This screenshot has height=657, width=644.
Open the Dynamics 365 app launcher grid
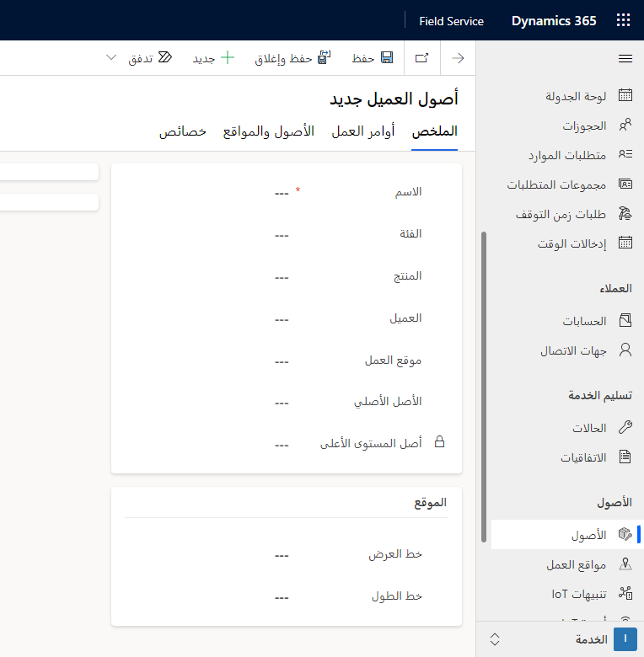coord(623,20)
